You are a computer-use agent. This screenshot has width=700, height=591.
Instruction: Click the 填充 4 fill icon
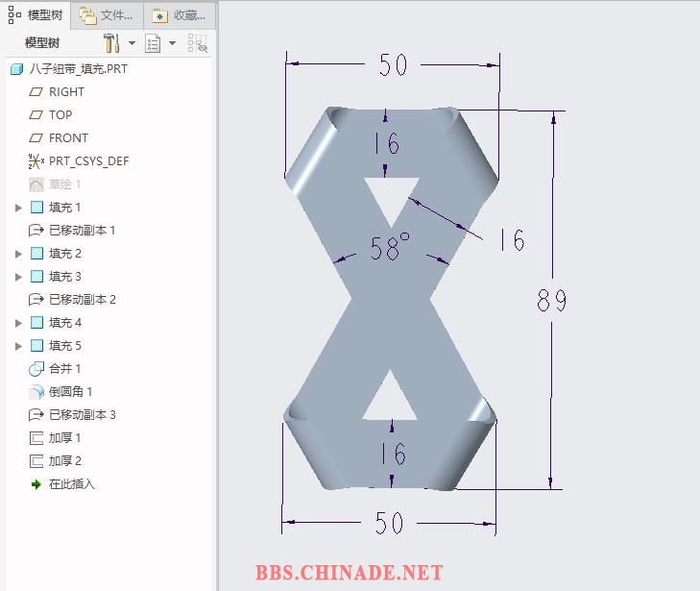click(x=36, y=323)
